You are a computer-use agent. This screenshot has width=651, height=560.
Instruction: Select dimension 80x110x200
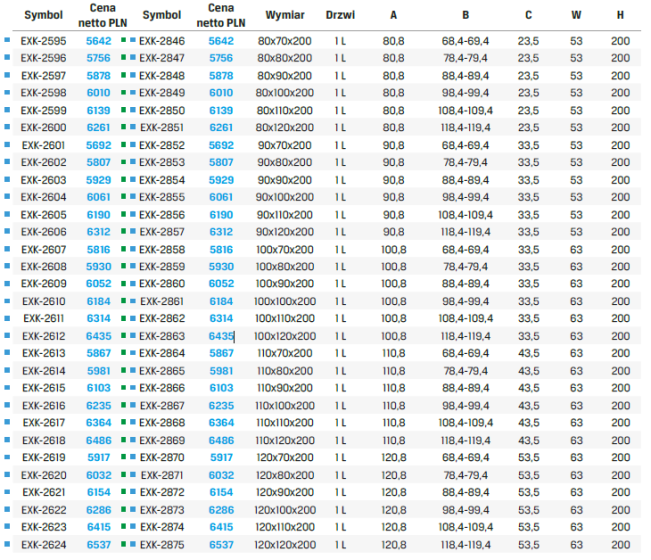[284, 111]
